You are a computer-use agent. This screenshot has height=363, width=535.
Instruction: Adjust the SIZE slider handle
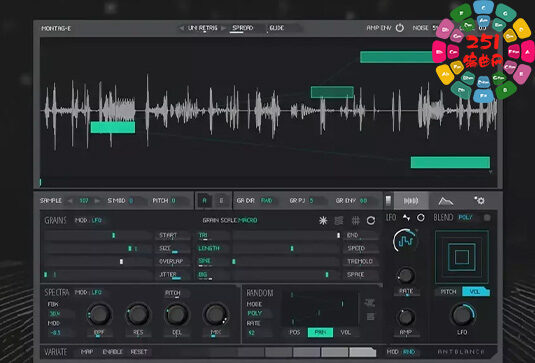coord(130,248)
